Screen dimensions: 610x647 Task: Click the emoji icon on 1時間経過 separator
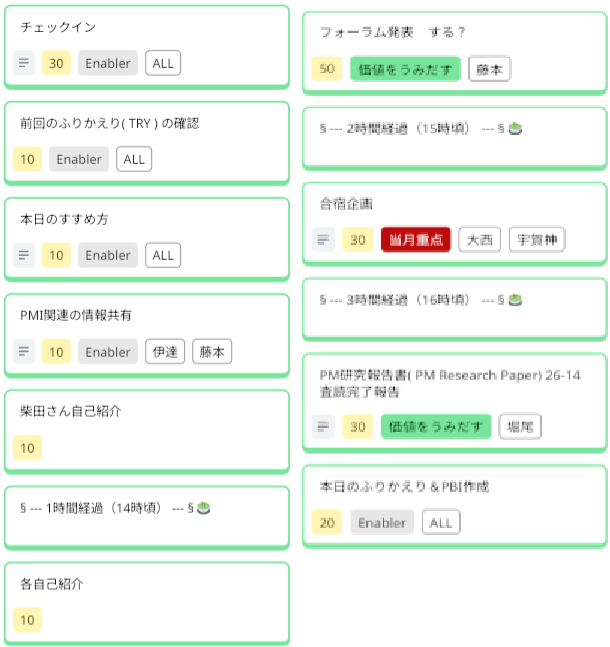tap(204, 507)
